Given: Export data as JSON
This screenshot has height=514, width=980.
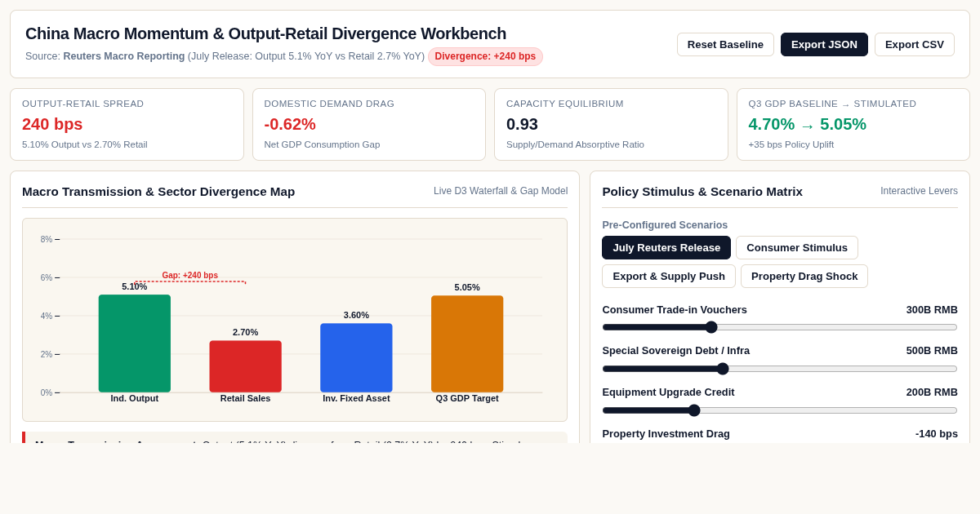Looking at the screenshot, I should (x=824, y=44).
